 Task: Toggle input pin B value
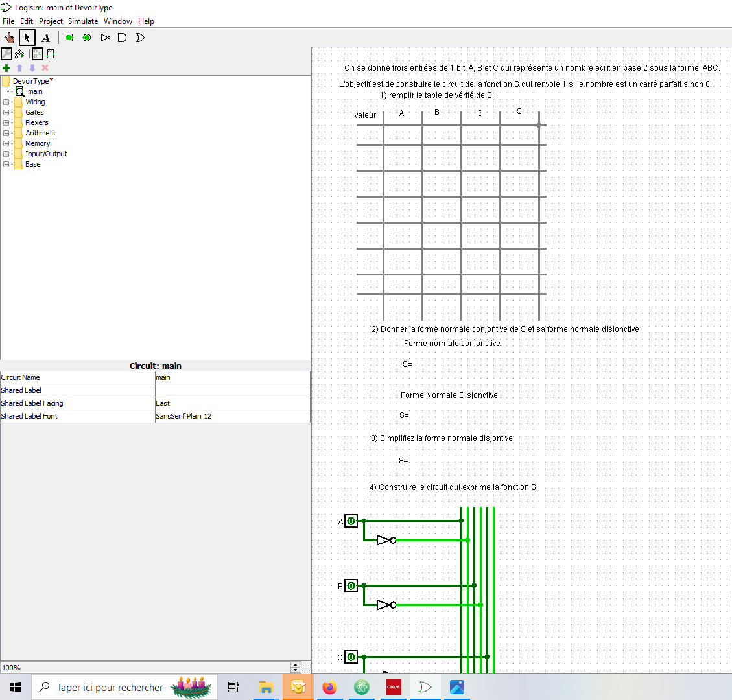351,585
